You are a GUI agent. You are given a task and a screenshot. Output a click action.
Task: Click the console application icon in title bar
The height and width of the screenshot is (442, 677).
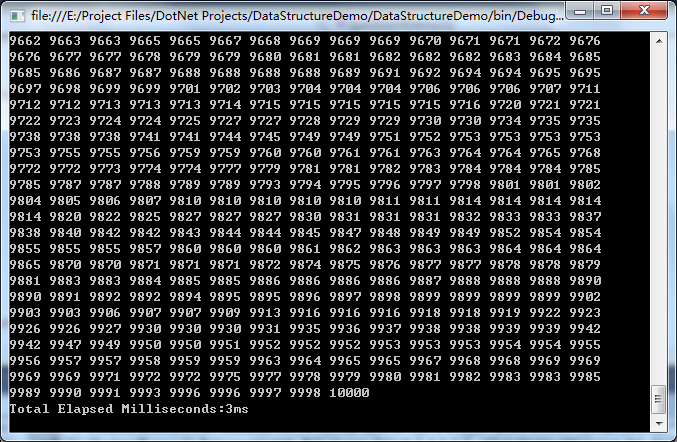(18, 16)
